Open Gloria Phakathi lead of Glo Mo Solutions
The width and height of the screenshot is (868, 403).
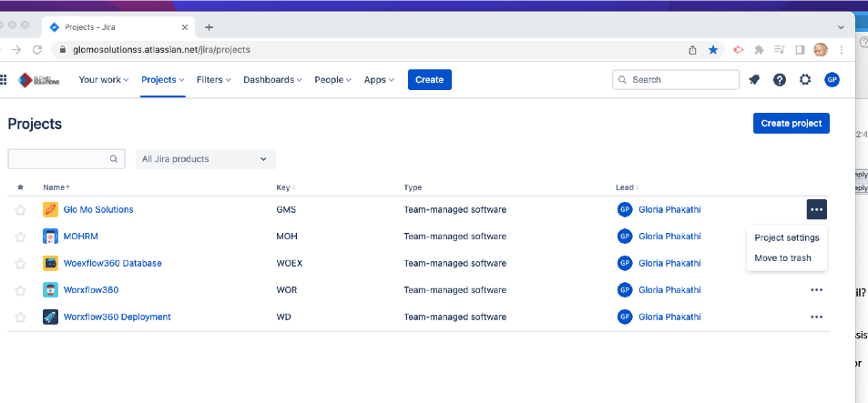click(669, 209)
